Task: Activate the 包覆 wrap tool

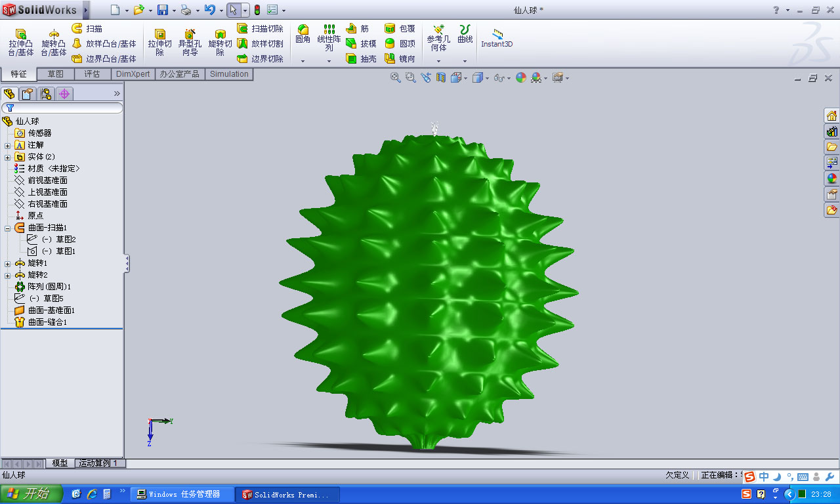Action: click(400, 29)
